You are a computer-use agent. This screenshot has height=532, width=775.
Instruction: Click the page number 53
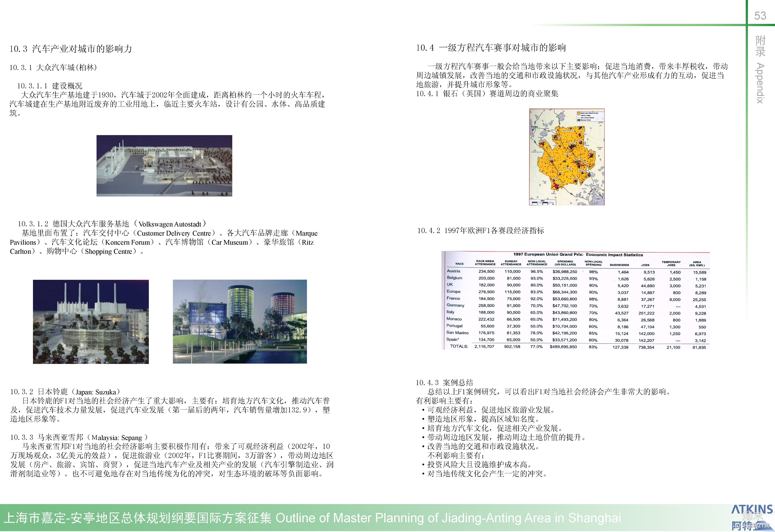(760, 16)
